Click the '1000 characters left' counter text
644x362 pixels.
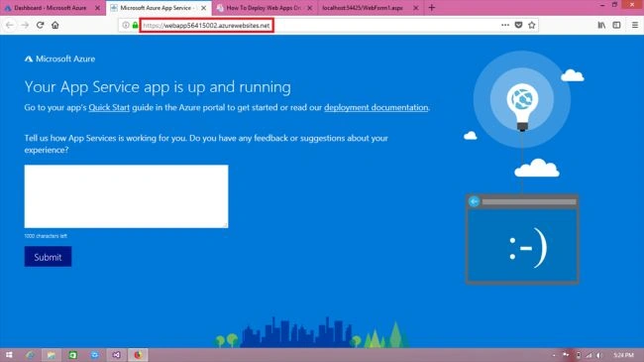46,236
